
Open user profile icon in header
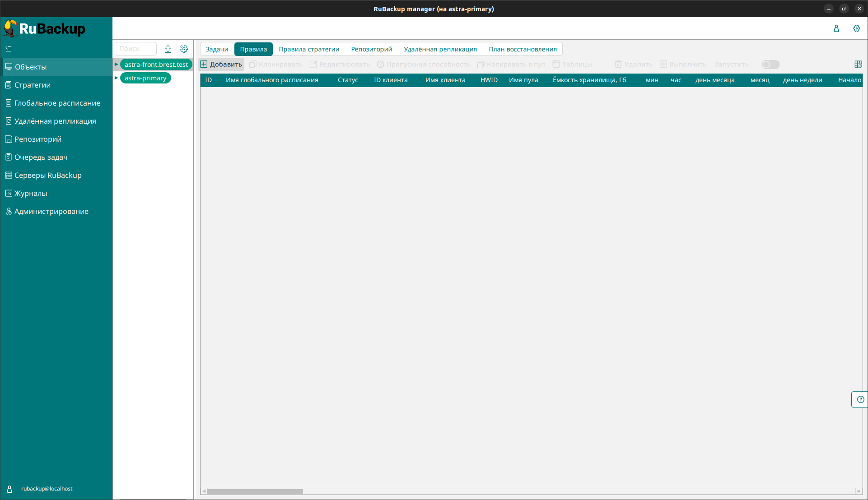coord(836,28)
